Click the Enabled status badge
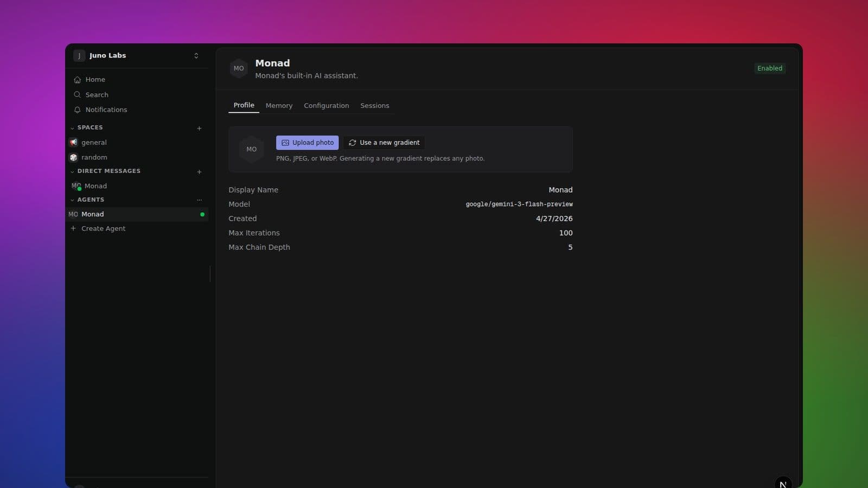Viewport: 868px width, 488px height. tap(770, 68)
